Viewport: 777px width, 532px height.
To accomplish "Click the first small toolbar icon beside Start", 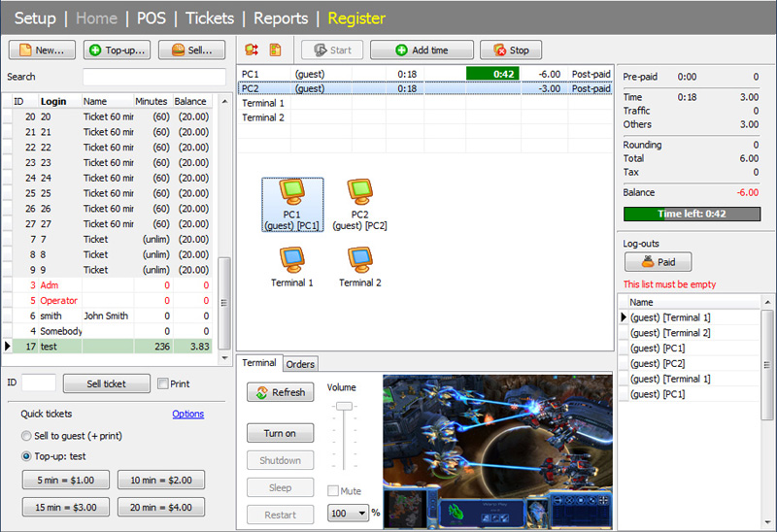I will tap(252, 50).
